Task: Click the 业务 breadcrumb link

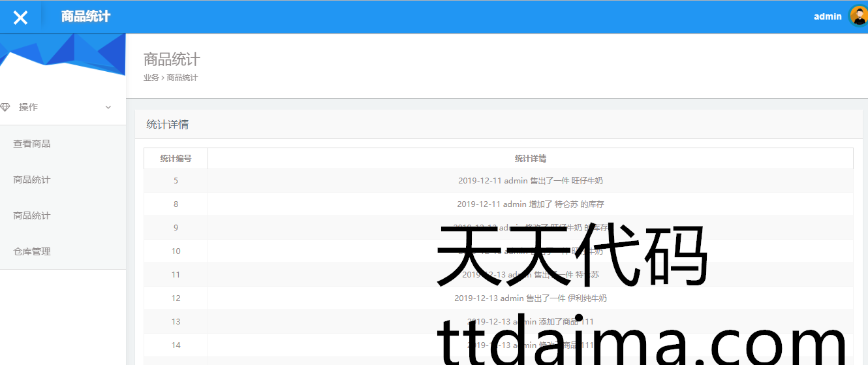Action: (x=151, y=78)
